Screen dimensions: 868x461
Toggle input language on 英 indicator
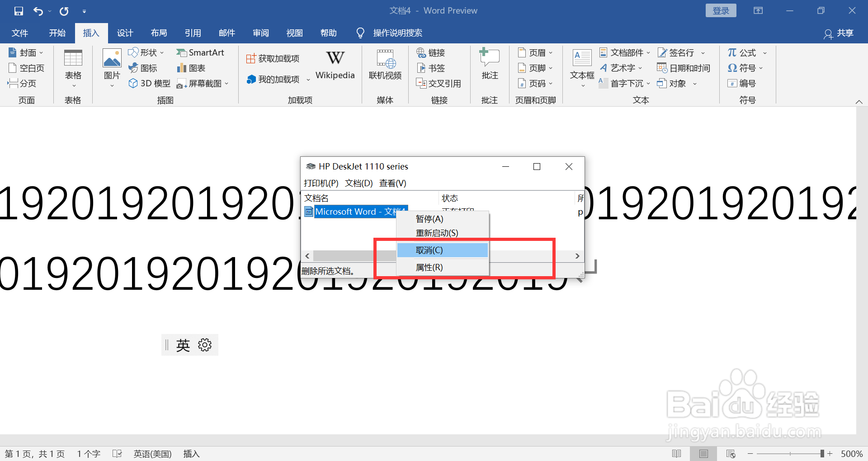pos(183,345)
